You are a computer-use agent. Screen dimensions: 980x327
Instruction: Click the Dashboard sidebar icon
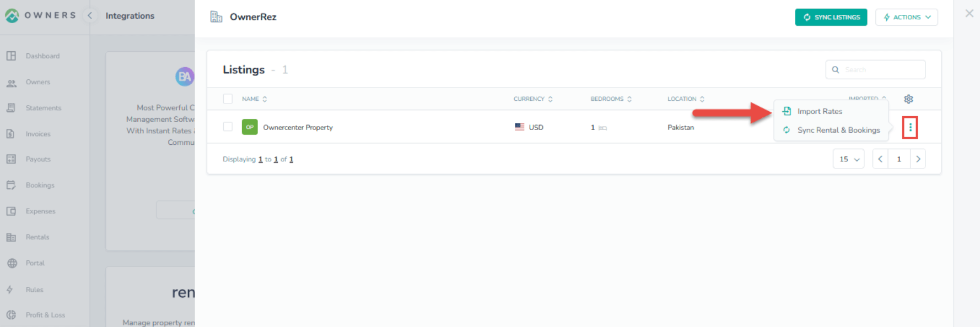11,56
